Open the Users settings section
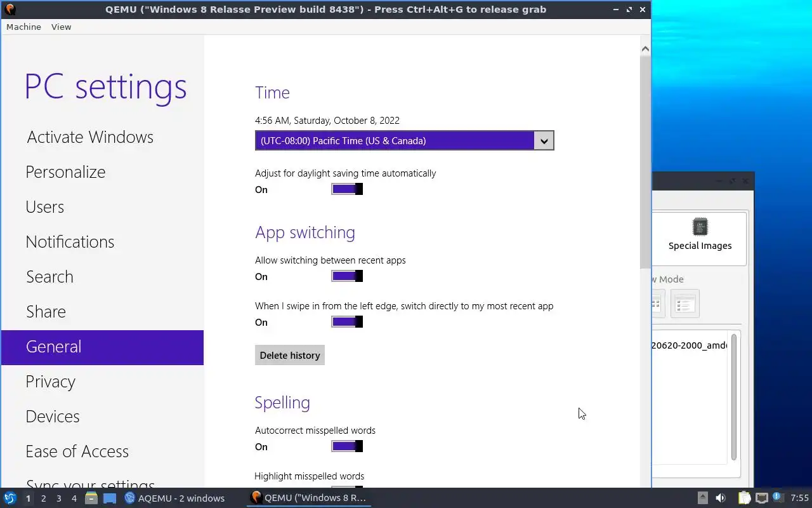This screenshot has width=812, height=508. (x=44, y=207)
